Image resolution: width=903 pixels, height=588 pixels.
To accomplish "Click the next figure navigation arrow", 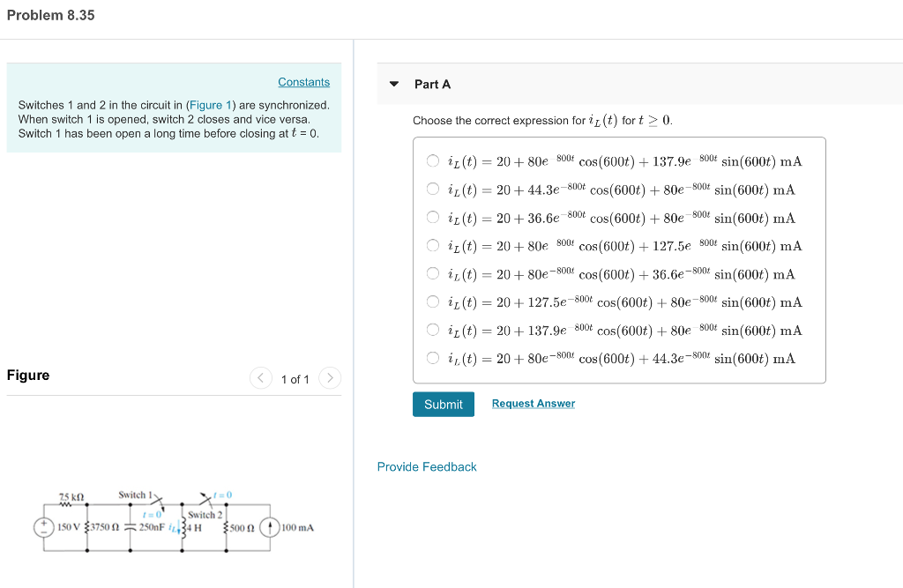I will (x=330, y=377).
